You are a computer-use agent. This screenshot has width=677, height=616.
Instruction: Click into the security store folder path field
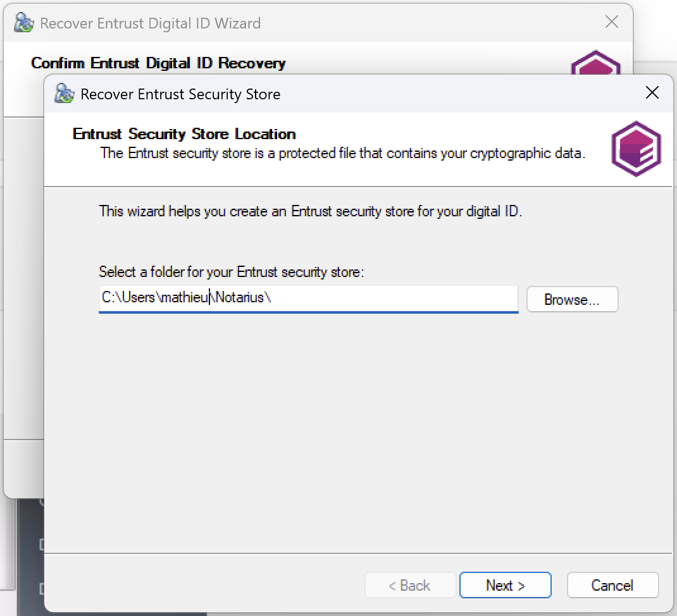coord(380,297)
